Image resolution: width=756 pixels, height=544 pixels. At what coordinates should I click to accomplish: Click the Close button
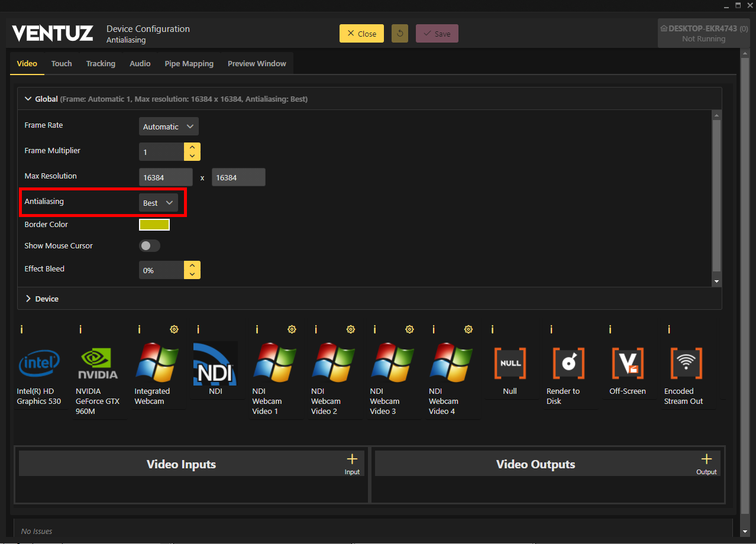tap(361, 34)
